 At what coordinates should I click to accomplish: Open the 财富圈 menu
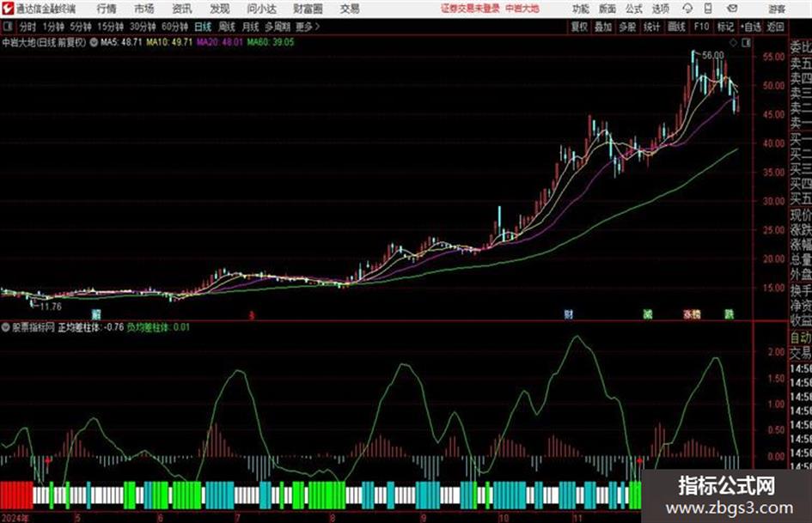point(308,9)
